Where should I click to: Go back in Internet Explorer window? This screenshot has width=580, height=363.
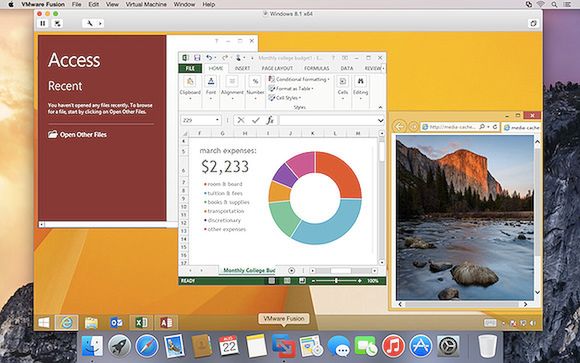tap(399, 127)
